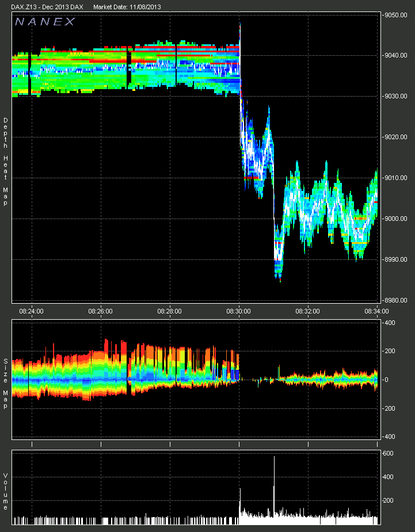Click the 9010.00 price axis label
The image size is (415, 532).
click(395, 178)
